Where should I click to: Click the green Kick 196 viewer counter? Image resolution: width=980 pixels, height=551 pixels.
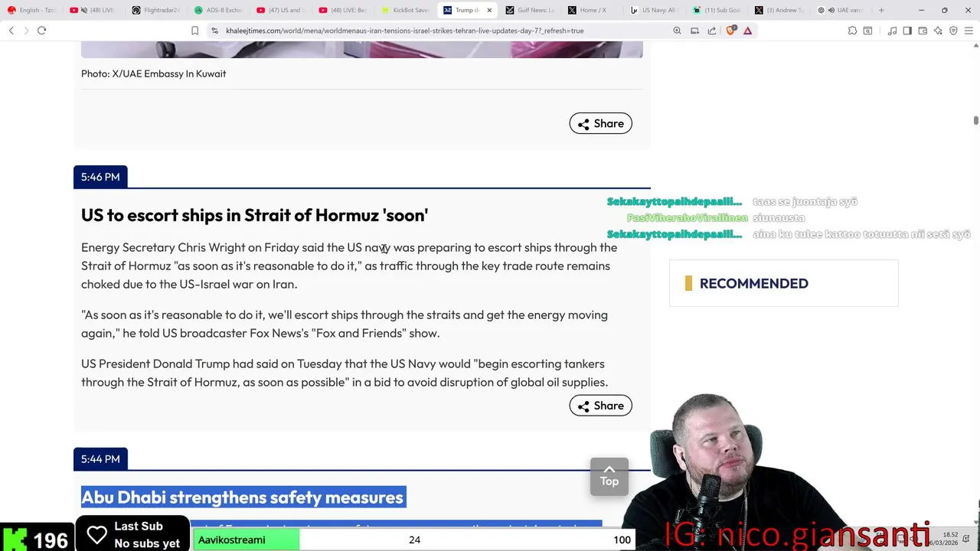pyautogui.click(x=36, y=540)
